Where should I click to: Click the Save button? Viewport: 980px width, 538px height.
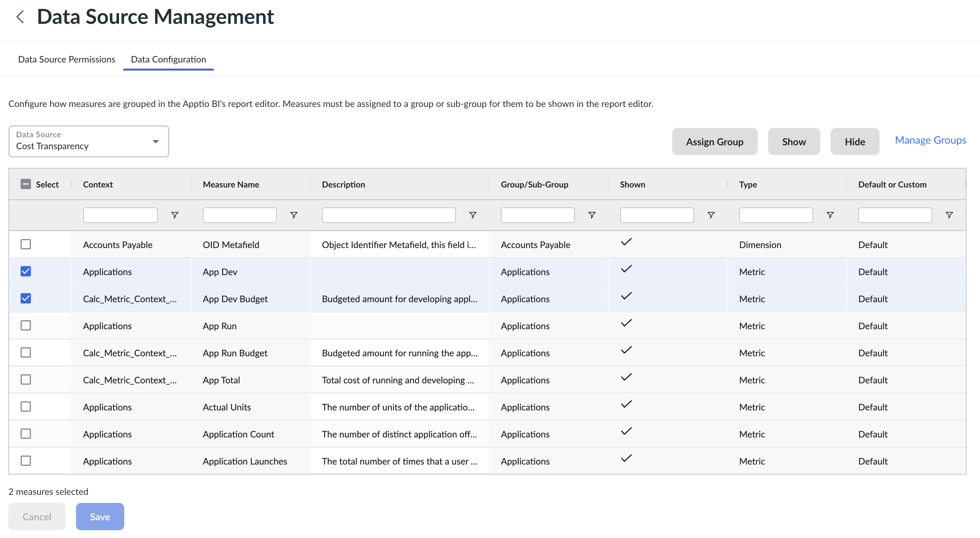(100, 516)
